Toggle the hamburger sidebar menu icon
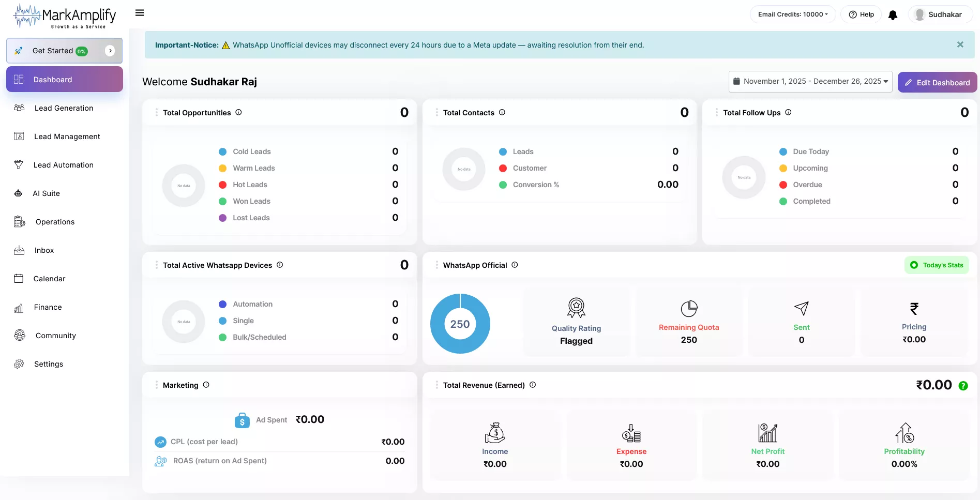Screen dimensions: 980x500 tap(140, 13)
